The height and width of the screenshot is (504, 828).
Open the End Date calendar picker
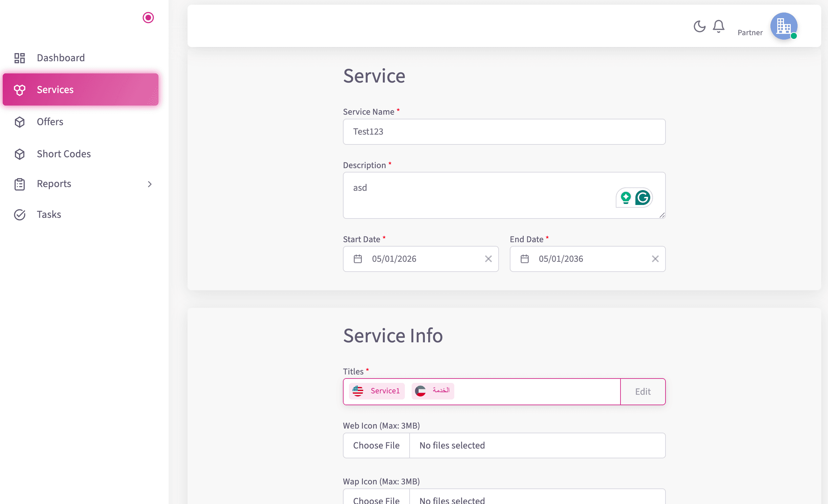point(524,259)
